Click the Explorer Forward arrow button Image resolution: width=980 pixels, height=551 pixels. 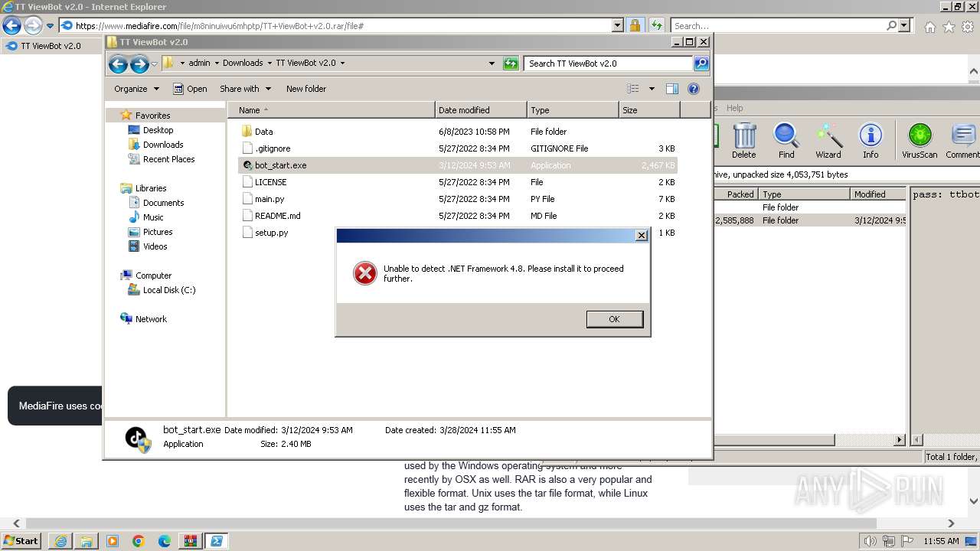click(x=139, y=64)
